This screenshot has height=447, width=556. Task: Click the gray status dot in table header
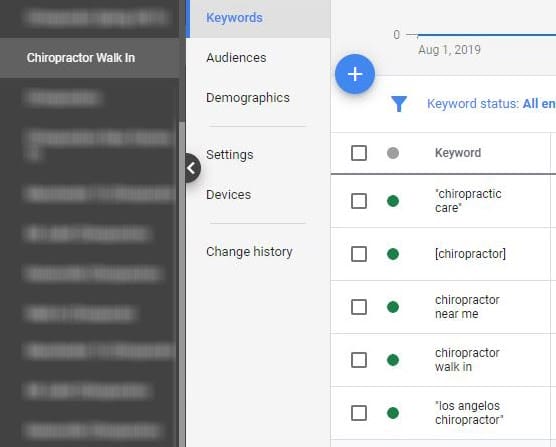pyautogui.click(x=393, y=153)
